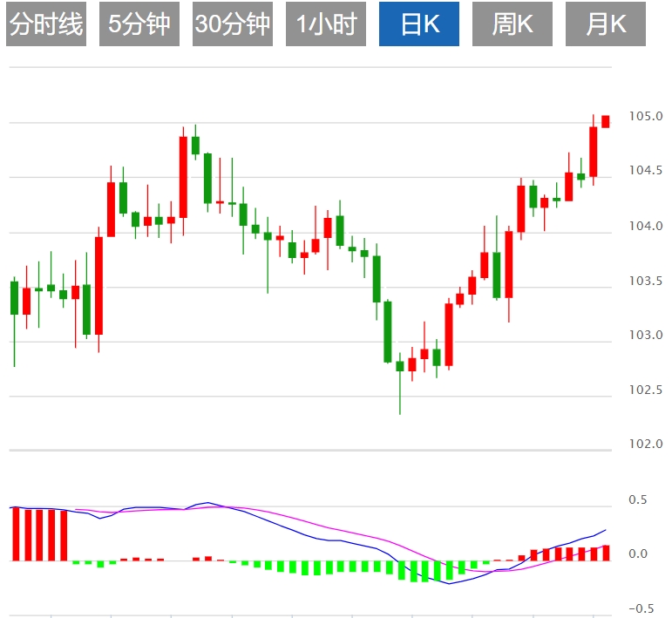Click the latest candlestick at far right
Screen dimensions: 672x618
click(x=606, y=121)
